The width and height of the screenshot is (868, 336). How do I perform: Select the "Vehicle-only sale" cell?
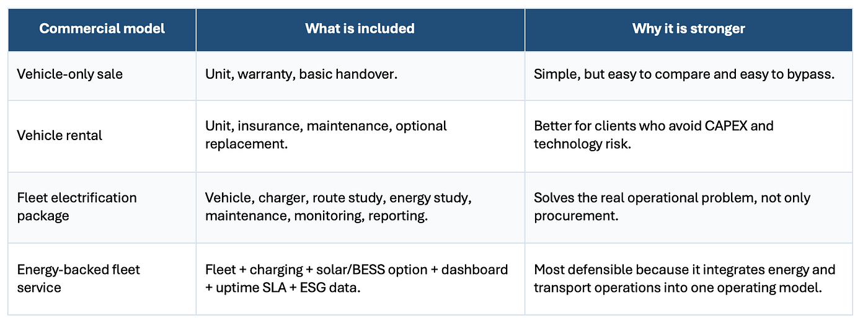click(x=102, y=74)
